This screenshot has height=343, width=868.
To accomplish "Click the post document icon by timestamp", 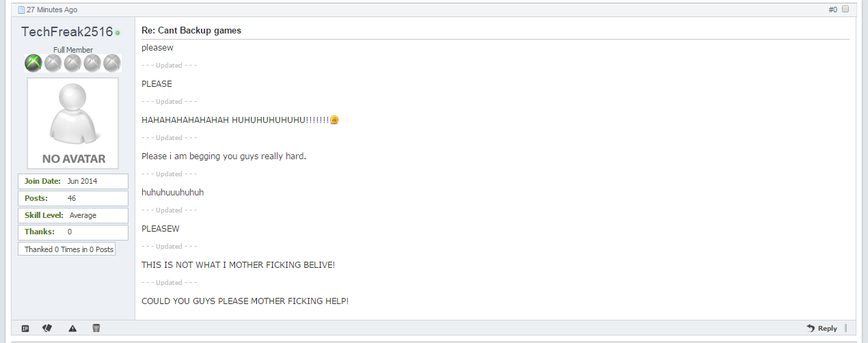I will [x=21, y=10].
